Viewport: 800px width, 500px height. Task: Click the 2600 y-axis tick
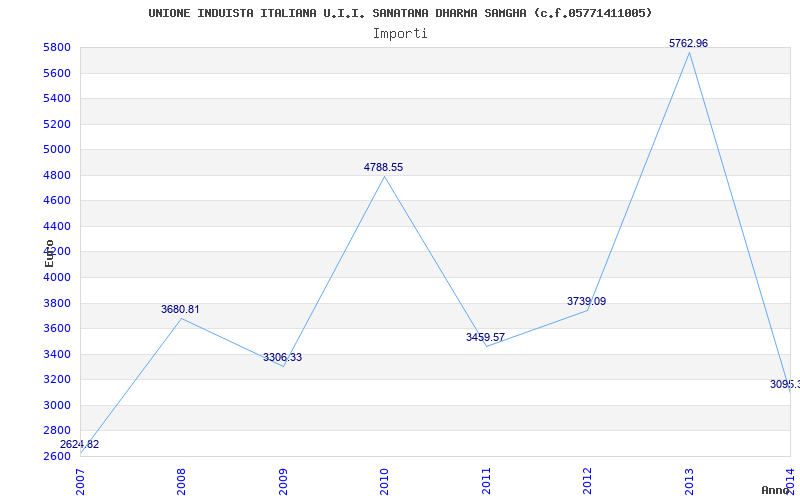click(57, 456)
